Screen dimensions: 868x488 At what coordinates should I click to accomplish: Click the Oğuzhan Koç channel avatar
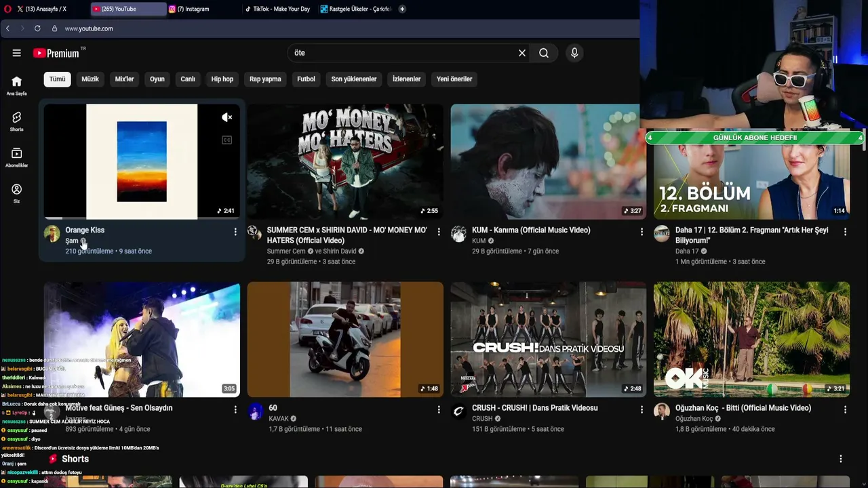662,411
